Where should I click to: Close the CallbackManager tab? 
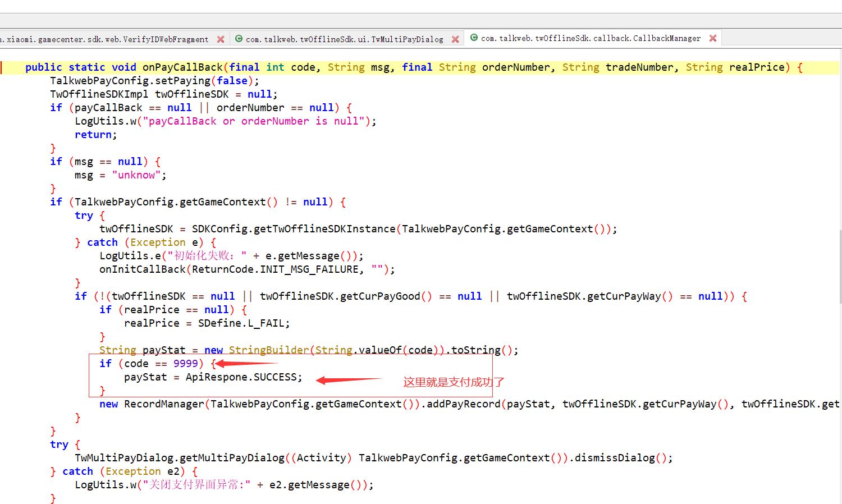(x=713, y=38)
